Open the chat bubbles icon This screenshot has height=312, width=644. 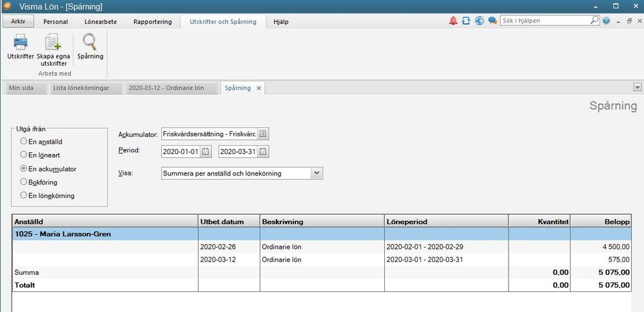coord(493,21)
